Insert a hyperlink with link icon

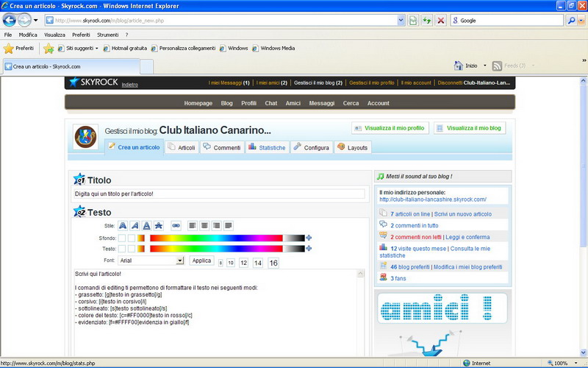(176, 226)
